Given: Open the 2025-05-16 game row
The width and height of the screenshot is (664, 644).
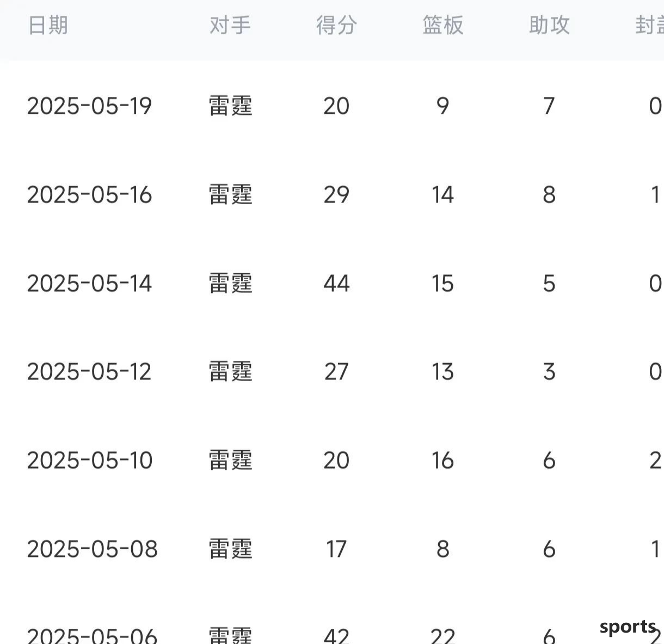Looking at the screenshot, I should coord(332,194).
